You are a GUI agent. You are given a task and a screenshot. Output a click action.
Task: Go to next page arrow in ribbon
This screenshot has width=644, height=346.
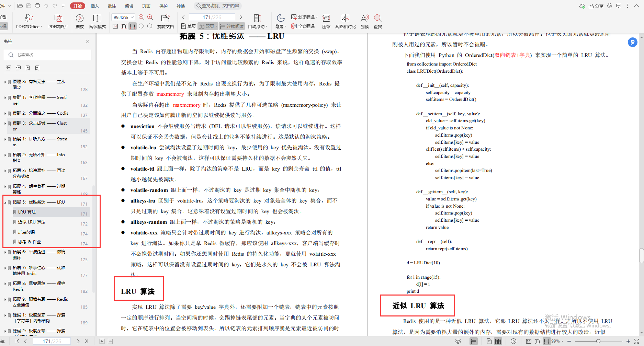[x=241, y=17]
